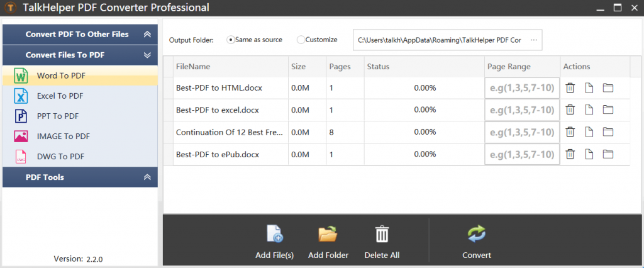Select the Best-PDF to excel.docx file name
644x268 pixels.
tap(217, 109)
